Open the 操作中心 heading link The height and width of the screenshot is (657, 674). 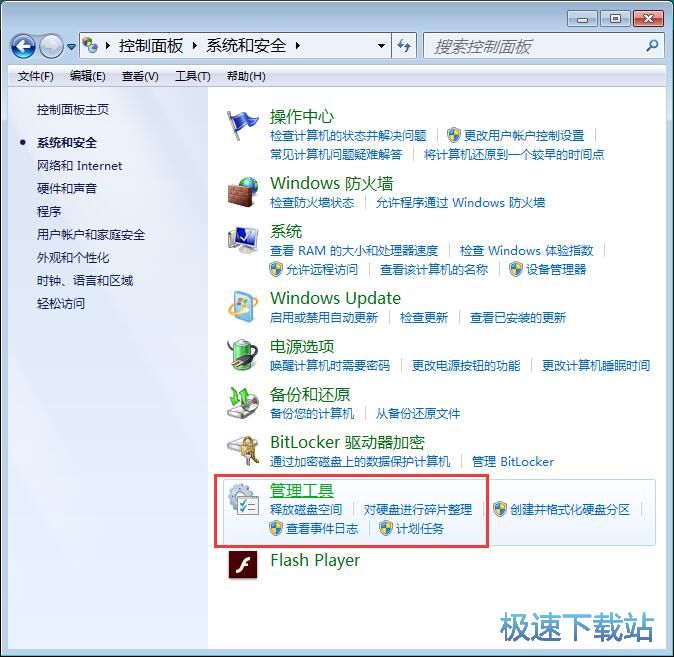302,117
